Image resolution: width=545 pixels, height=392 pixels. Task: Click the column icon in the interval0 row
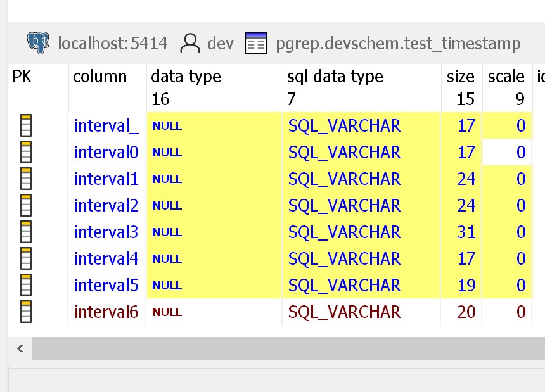point(26,152)
